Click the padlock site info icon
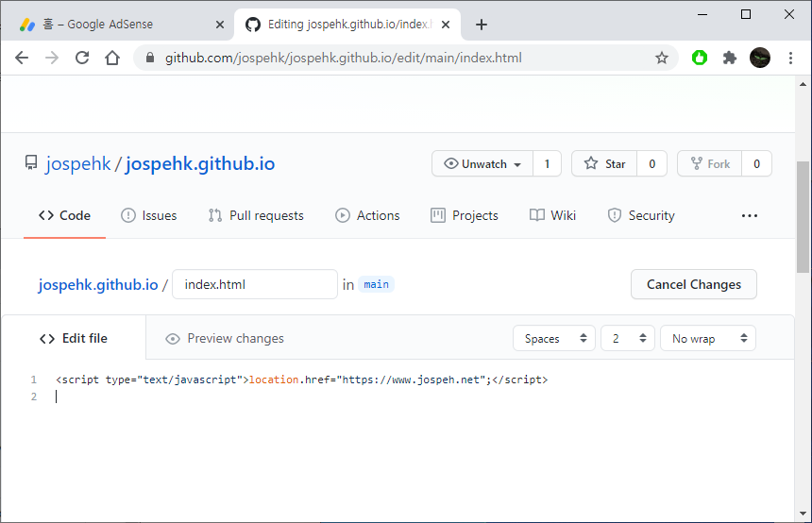This screenshot has width=812, height=523. (x=150, y=58)
